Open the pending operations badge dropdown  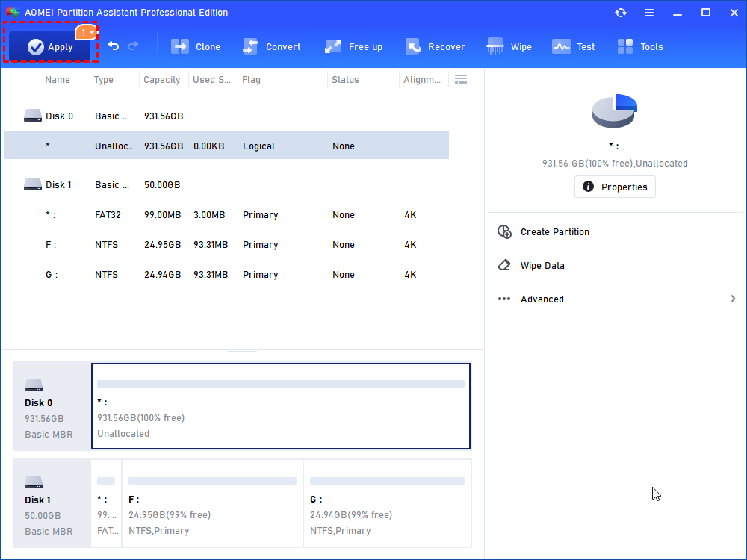coord(86,32)
